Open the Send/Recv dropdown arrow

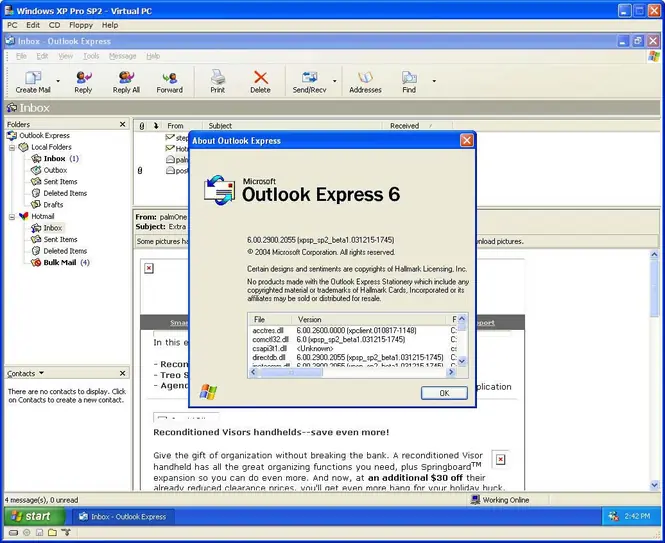click(335, 81)
